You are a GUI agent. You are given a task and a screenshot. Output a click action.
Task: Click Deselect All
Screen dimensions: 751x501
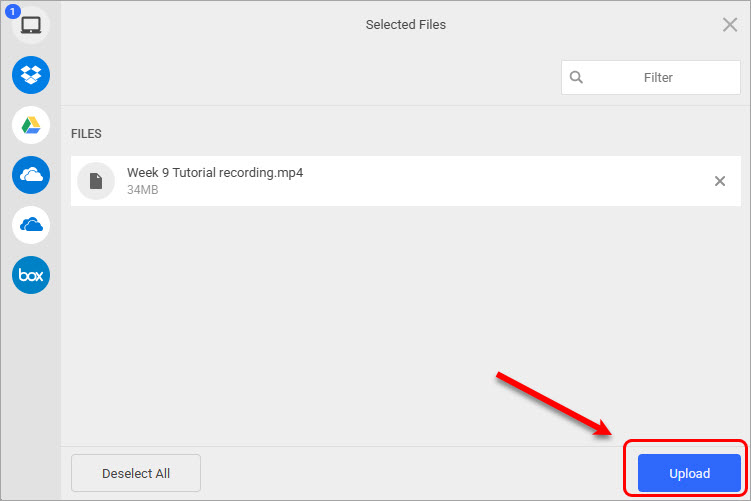(x=136, y=473)
